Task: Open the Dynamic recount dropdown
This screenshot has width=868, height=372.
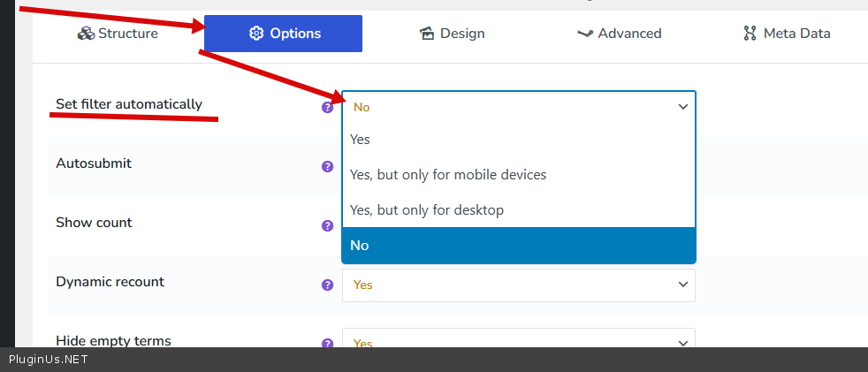Action: tap(518, 285)
